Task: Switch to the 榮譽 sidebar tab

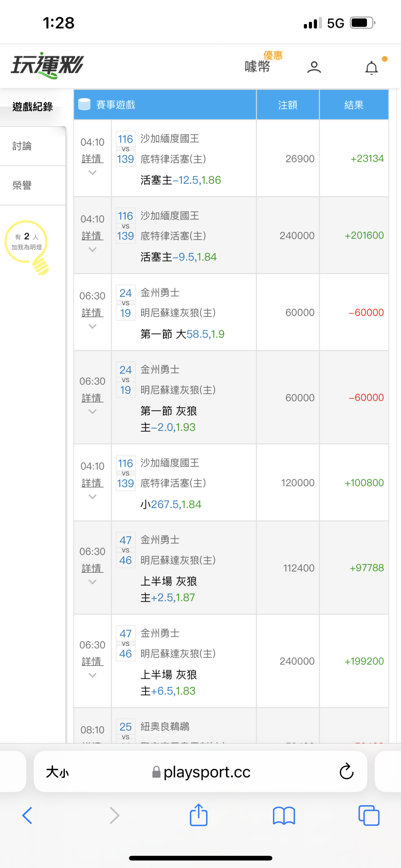Action: coord(22,185)
